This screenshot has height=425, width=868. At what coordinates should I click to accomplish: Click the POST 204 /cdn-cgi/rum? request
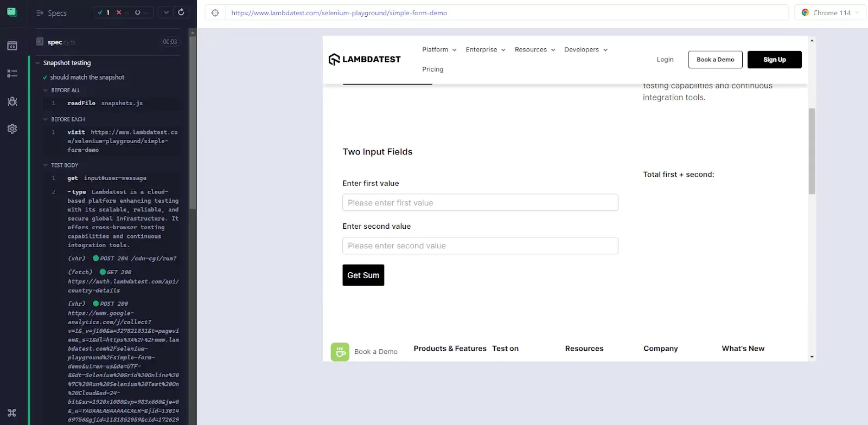click(122, 259)
